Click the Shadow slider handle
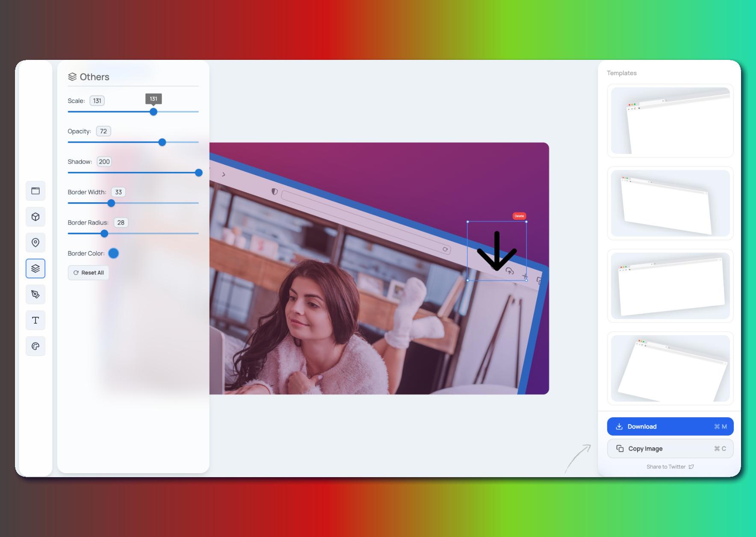This screenshot has width=756, height=537. 199,173
